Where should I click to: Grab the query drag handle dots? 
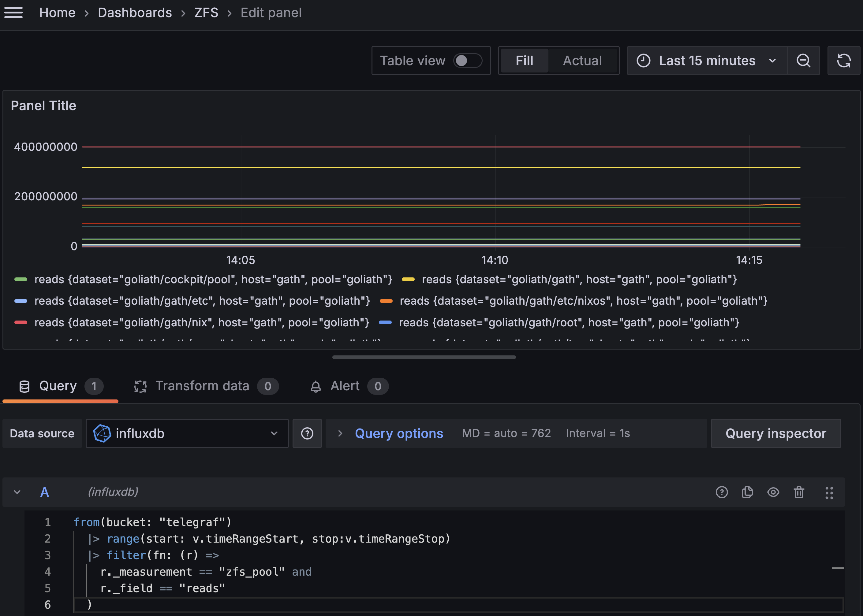tap(829, 492)
